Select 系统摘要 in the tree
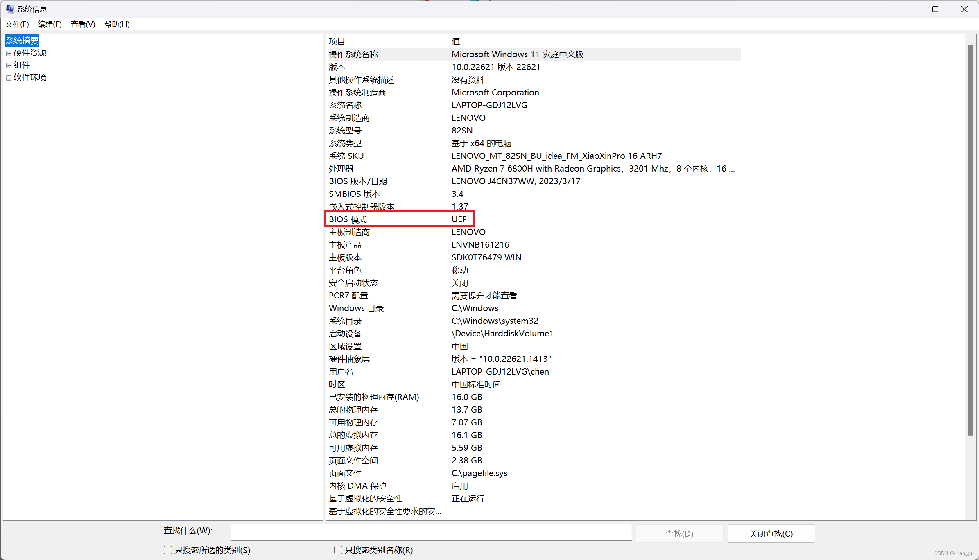The width and height of the screenshot is (979, 560). pyautogui.click(x=22, y=41)
